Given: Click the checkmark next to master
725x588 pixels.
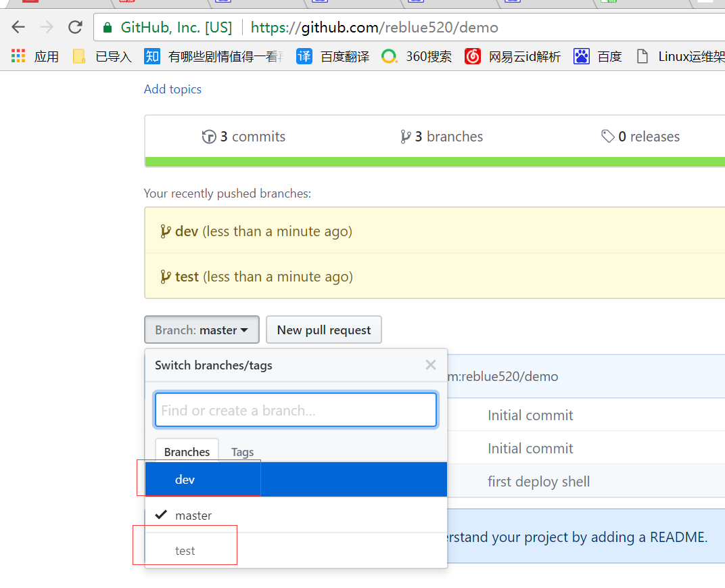Looking at the screenshot, I should click(x=160, y=514).
